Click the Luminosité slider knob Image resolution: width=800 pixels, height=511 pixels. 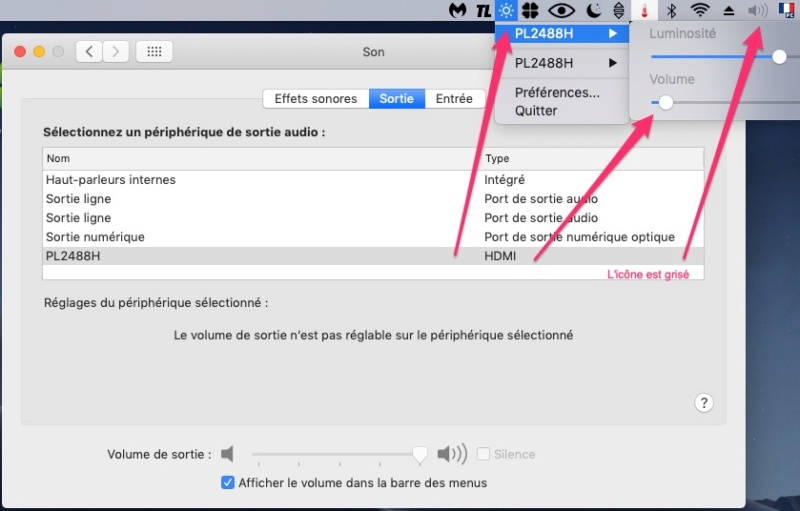point(779,57)
